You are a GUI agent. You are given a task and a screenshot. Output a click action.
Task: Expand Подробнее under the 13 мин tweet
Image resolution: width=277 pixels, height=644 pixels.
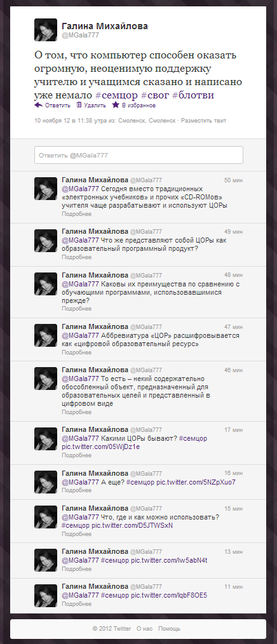point(76,569)
